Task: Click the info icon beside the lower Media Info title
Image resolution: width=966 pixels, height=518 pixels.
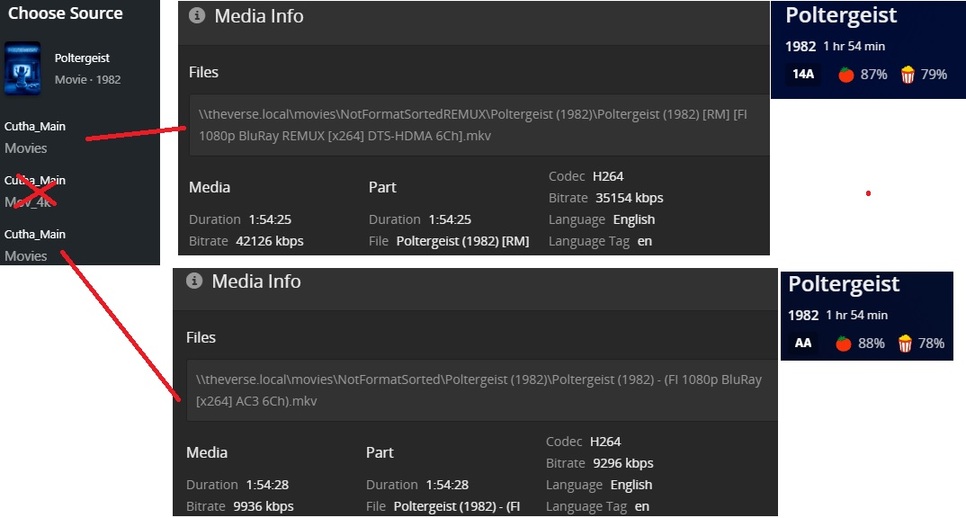Action: pyautogui.click(x=195, y=281)
